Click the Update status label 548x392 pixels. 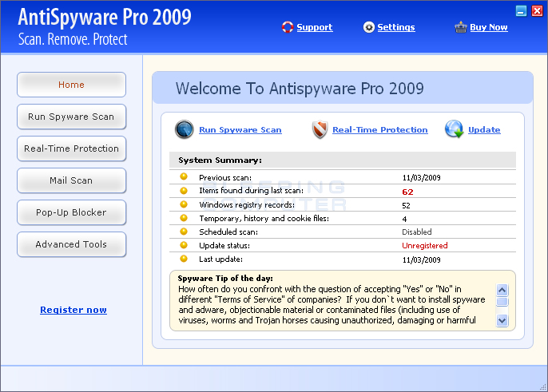(224, 246)
